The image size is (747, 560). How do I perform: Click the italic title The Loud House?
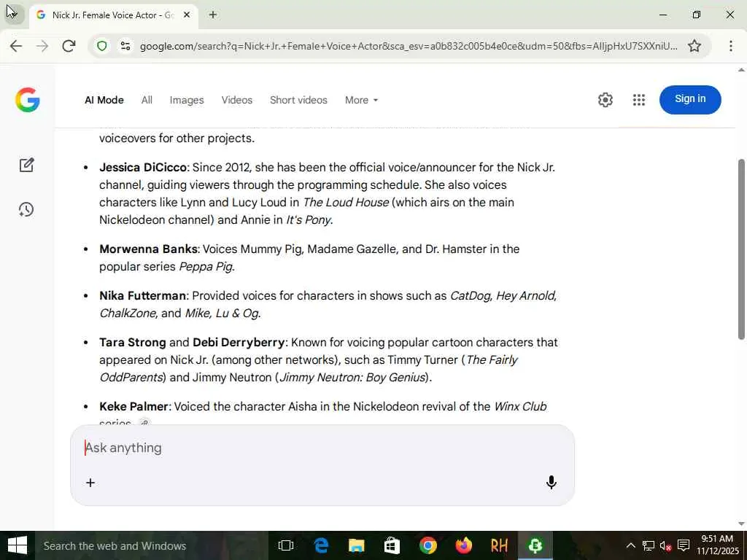346,203
